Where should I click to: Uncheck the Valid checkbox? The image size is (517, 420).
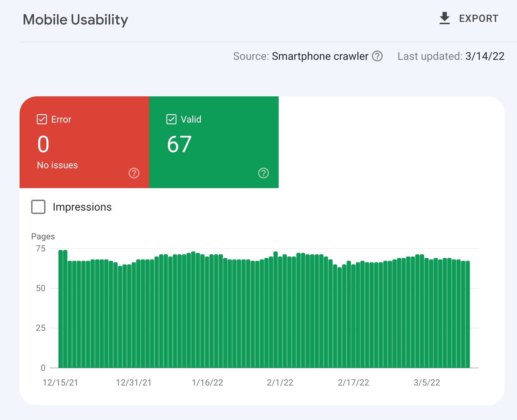click(171, 119)
